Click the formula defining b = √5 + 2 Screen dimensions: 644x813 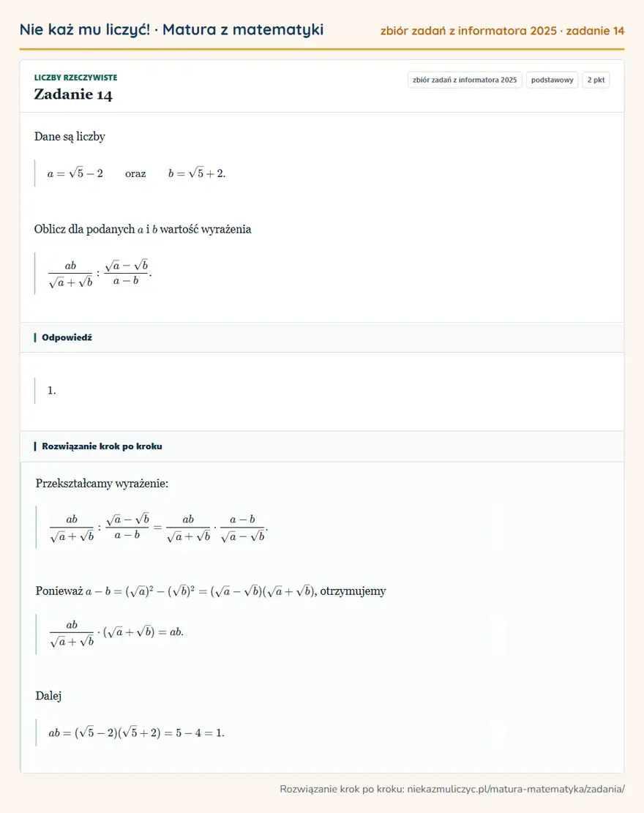pos(197,173)
